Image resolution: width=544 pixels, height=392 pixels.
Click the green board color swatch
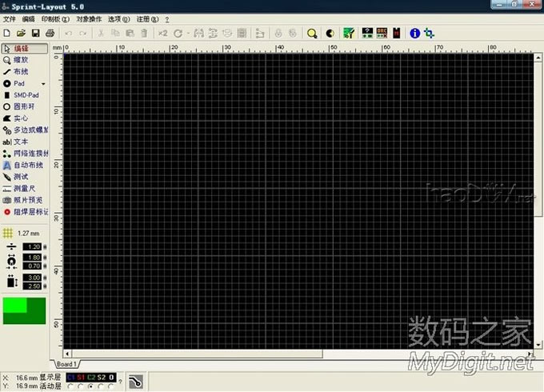[25, 310]
